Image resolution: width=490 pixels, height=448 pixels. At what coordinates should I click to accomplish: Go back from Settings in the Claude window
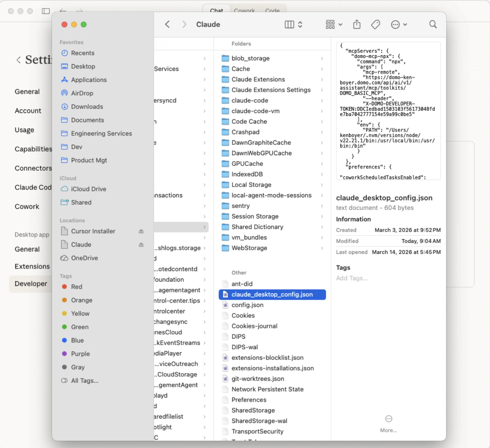point(18,60)
